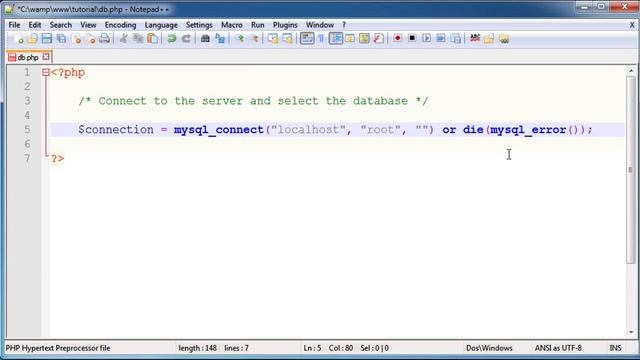The width and height of the screenshot is (640, 360).
Task: Open the Edit menu
Action: click(35, 25)
